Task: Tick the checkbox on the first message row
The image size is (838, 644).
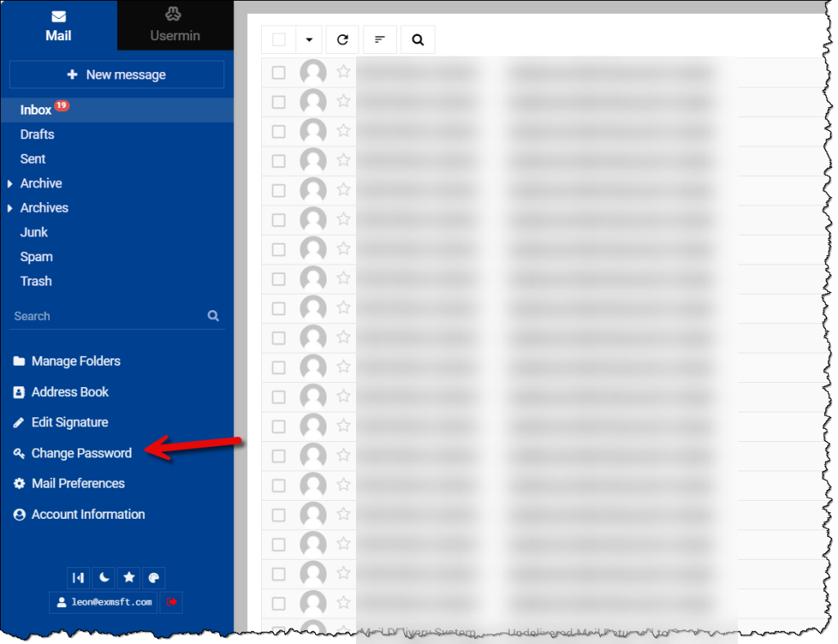Action: (278, 72)
